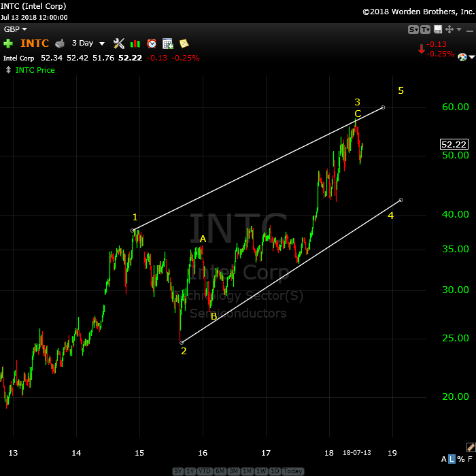Click the lower trendline right endpoint handle
The width and height of the screenshot is (476, 476).
(x=401, y=200)
